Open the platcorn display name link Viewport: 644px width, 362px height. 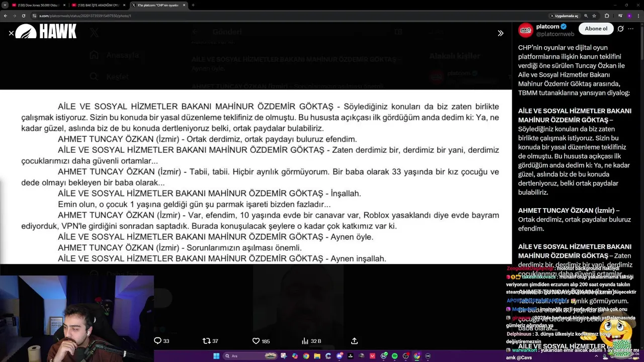pyautogui.click(x=547, y=27)
